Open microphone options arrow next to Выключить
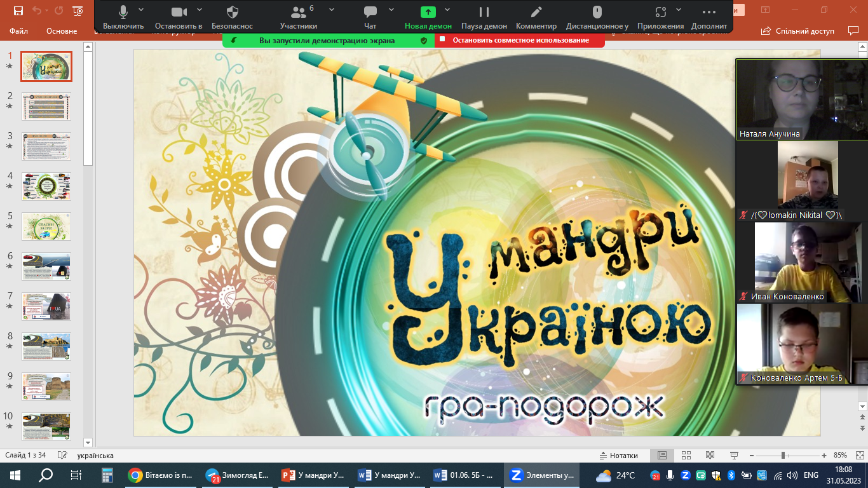The width and height of the screenshot is (868, 488). (x=141, y=10)
